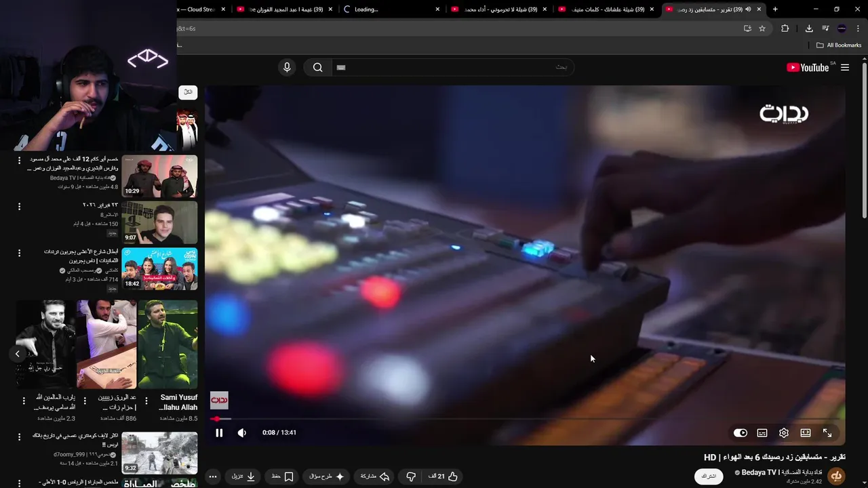The height and width of the screenshot is (488, 868).
Task: Open options for أبطال شارع الأعشى video
Action: coord(19,253)
